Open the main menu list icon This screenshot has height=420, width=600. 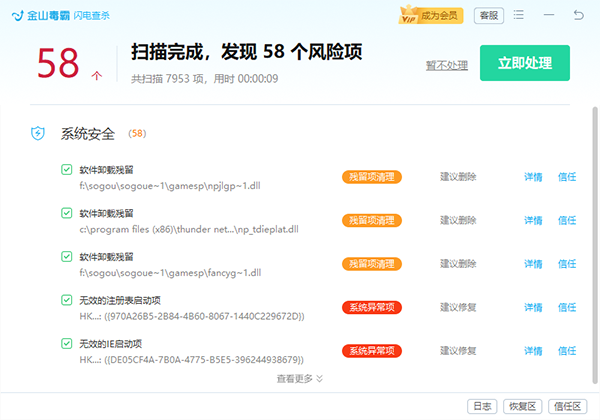click(518, 15)
